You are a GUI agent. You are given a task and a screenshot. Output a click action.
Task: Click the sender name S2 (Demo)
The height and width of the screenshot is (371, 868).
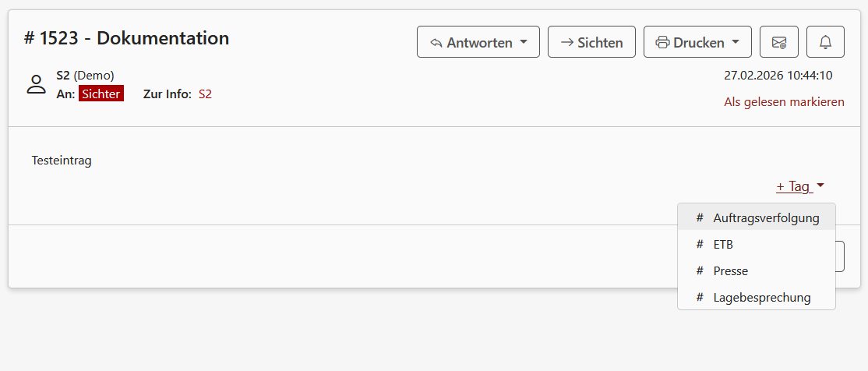pyautogui.click(x=86, y=76)
